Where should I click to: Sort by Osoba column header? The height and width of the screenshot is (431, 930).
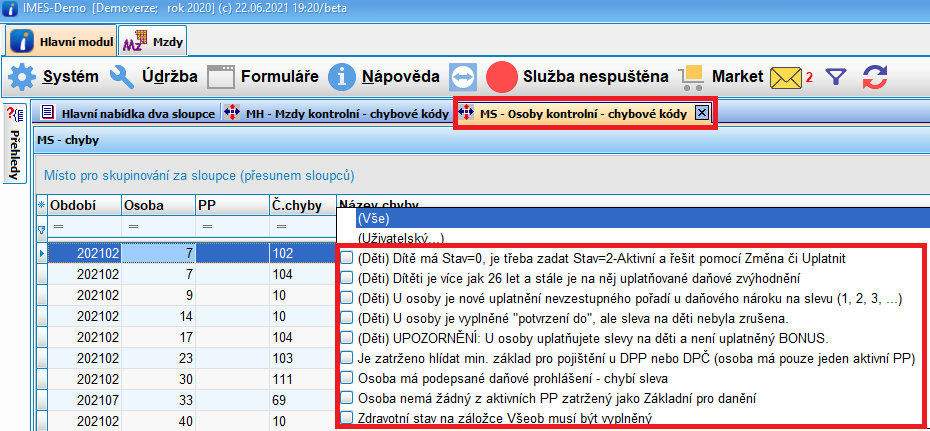pyautogui.click(x=158, y=206)
